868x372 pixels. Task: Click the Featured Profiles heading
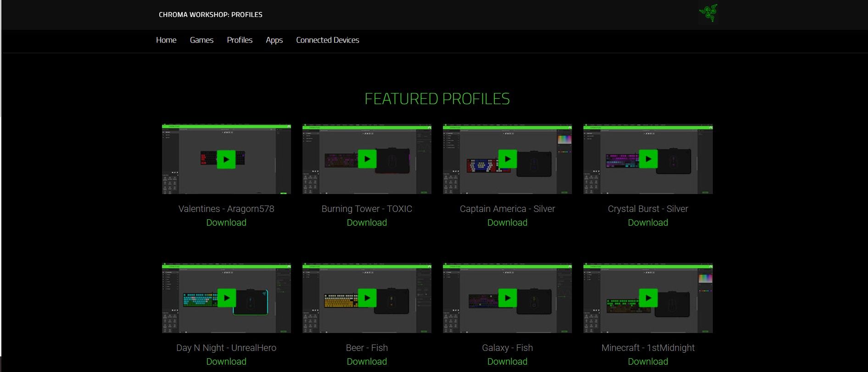(x=437, y=99)
